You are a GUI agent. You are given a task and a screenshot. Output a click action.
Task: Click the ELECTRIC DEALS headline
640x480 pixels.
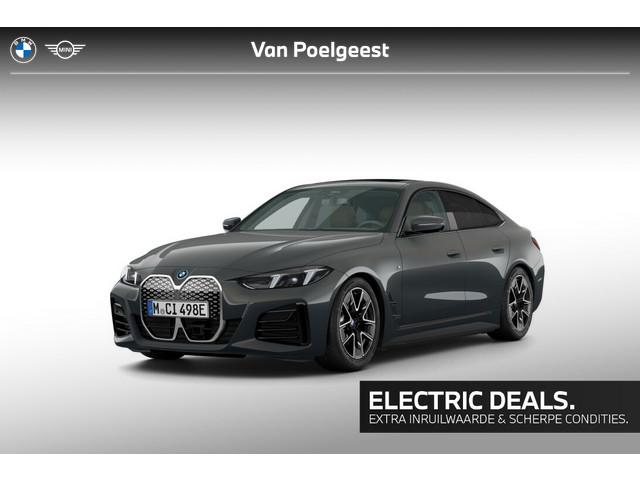471,400
